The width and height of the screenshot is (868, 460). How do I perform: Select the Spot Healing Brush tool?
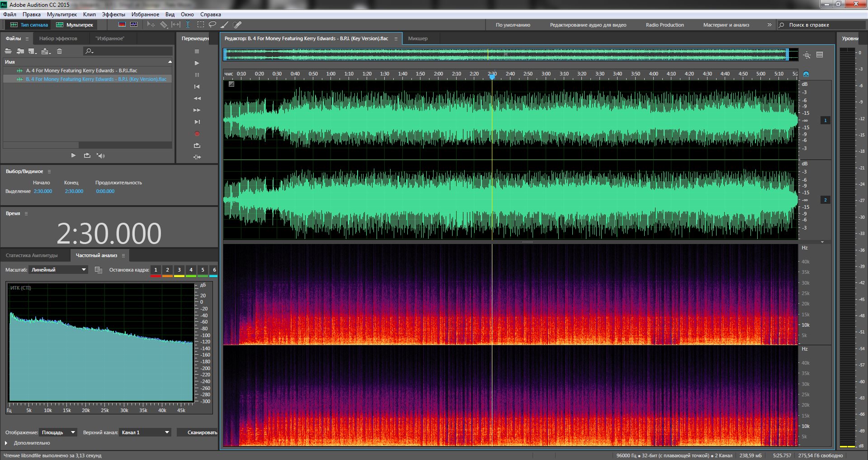coord(237,25)
